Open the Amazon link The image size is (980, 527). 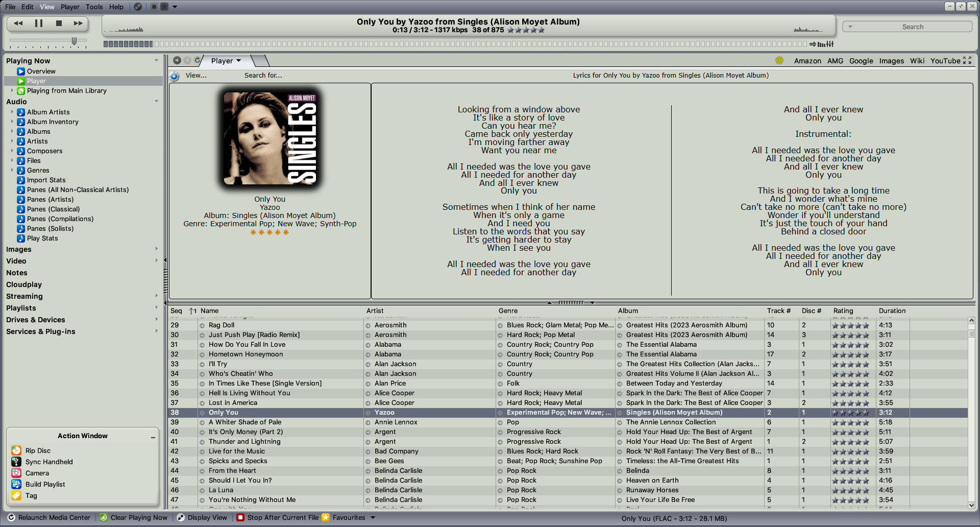click(x=807, y=61)
